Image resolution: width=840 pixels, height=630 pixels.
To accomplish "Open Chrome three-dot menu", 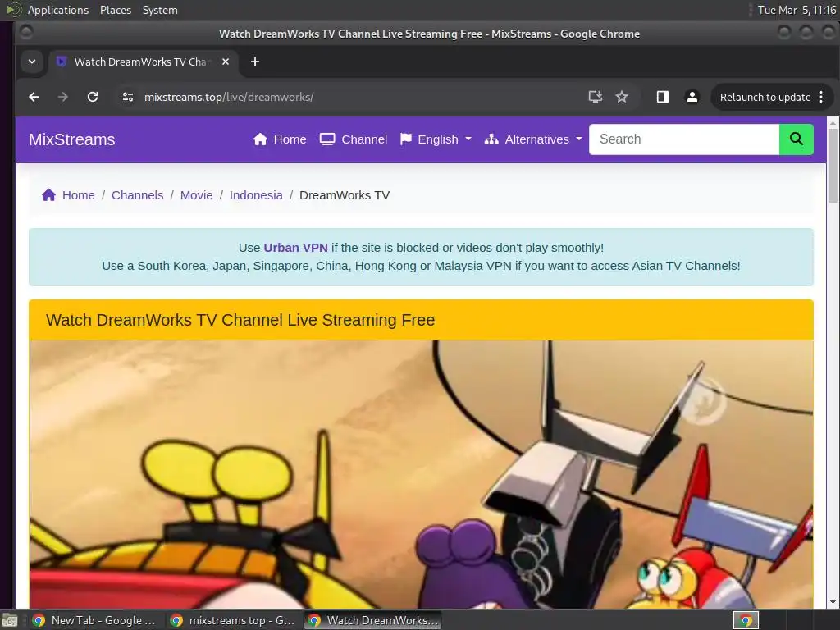I will click(x=821, y=97).
